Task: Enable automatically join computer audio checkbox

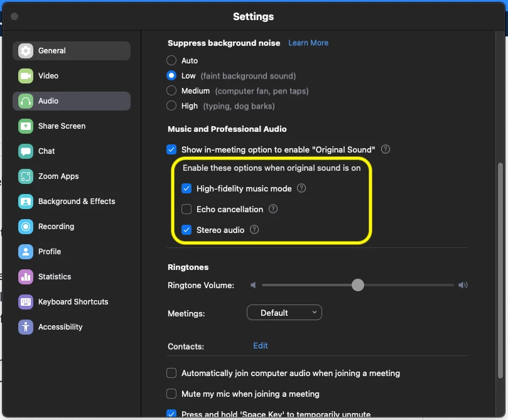Action: point(171,373)
